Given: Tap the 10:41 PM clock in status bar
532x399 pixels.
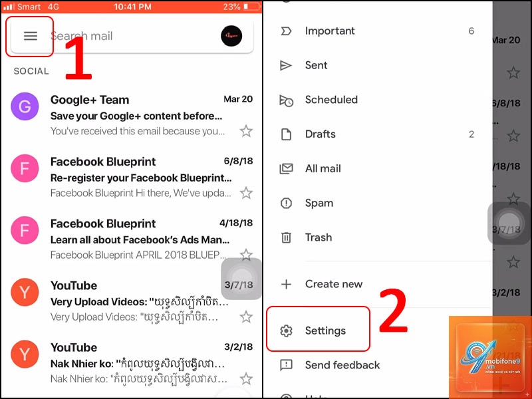Looking at the screenshot, I should (x=132, y=7).
